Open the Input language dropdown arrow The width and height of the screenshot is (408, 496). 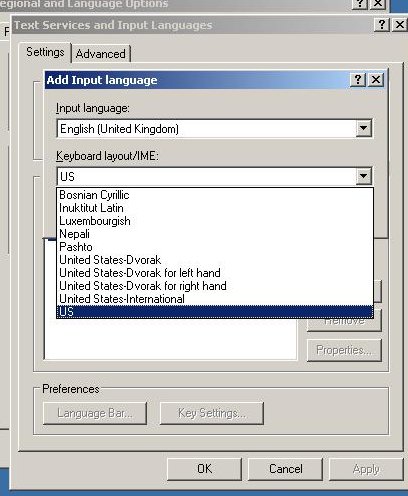(363, 128)
